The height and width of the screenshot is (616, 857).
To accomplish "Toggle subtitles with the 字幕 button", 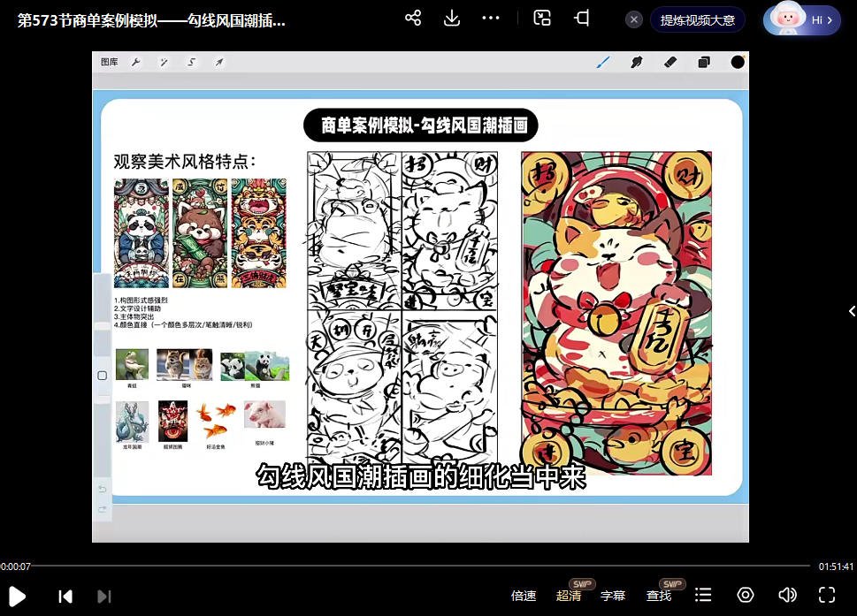I will [x=613, y=596].
